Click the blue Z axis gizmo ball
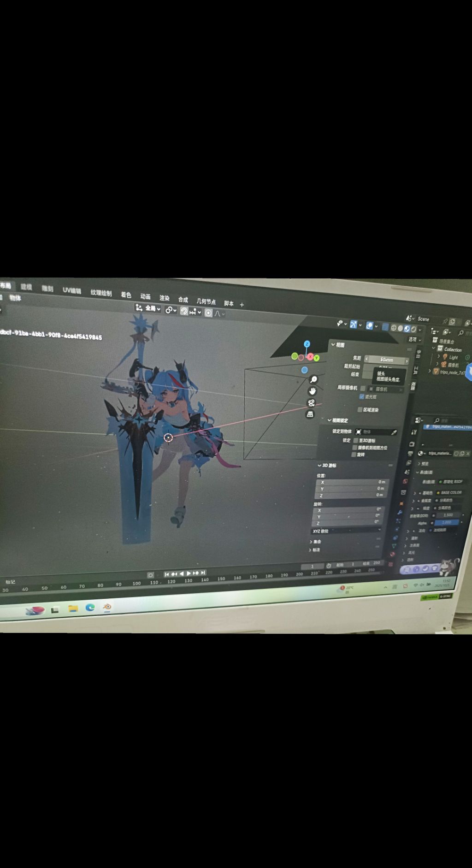 click(307, 344)
